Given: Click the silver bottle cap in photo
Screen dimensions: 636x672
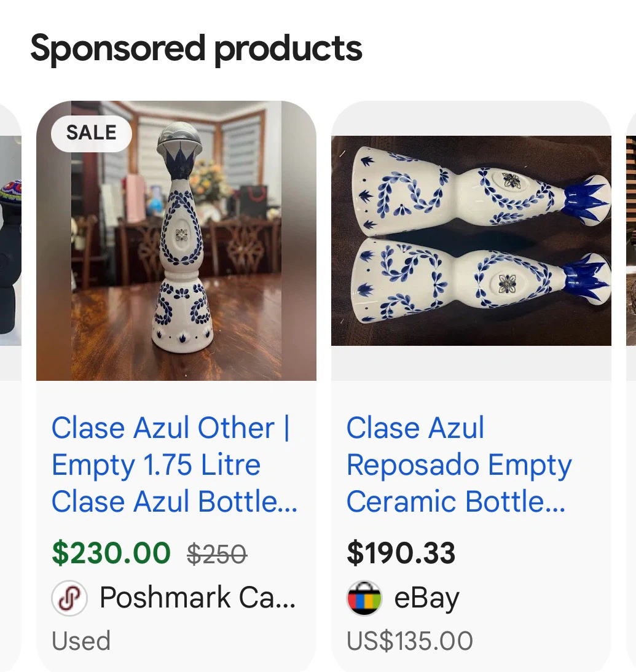Looking at the screenshot, I should click(179, 139).
